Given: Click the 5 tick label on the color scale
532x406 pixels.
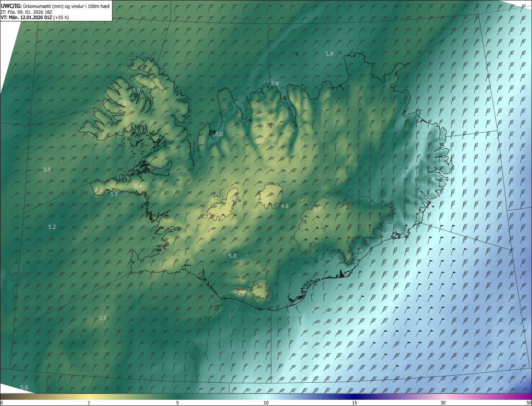Looking at the screenshot, I should point(177,403).
